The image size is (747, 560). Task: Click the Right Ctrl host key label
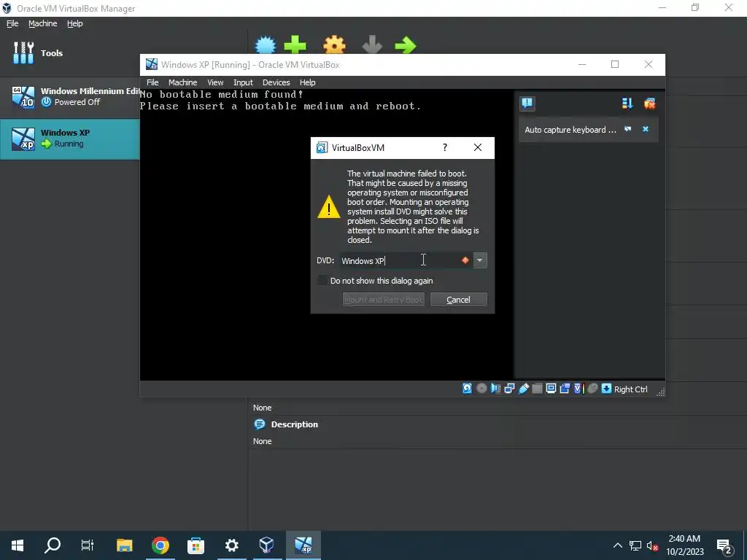tap(631, 389)
